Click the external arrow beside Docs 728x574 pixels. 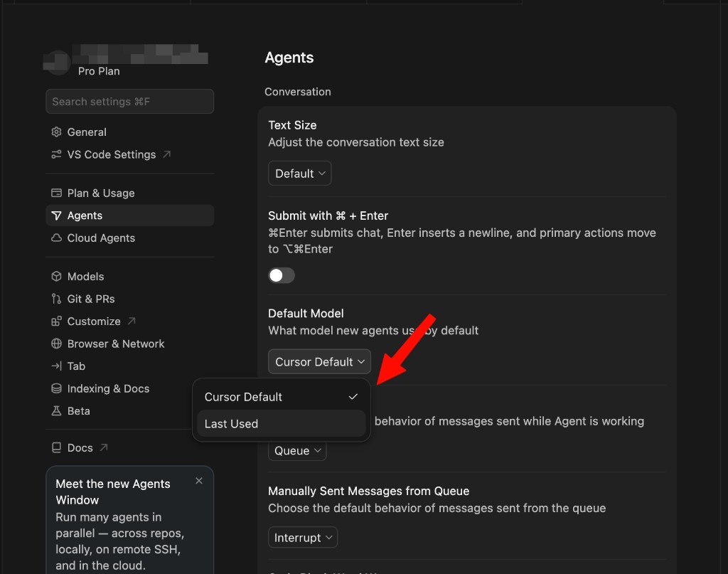(104, 447)
